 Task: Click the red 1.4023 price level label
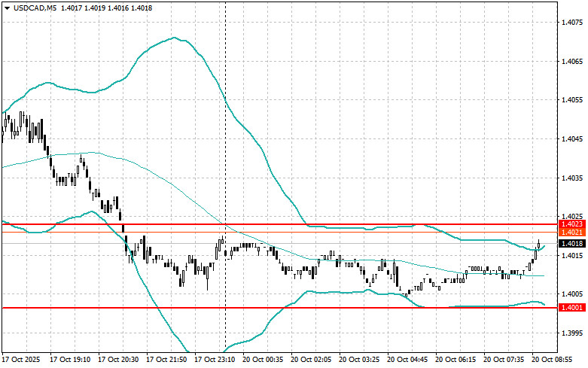(x=571, y=224)
